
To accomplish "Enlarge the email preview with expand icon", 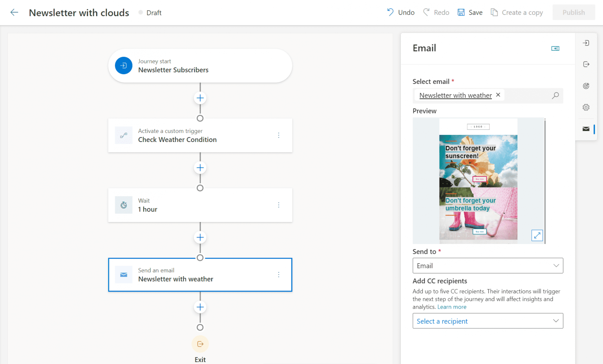I will click(537, 235).
